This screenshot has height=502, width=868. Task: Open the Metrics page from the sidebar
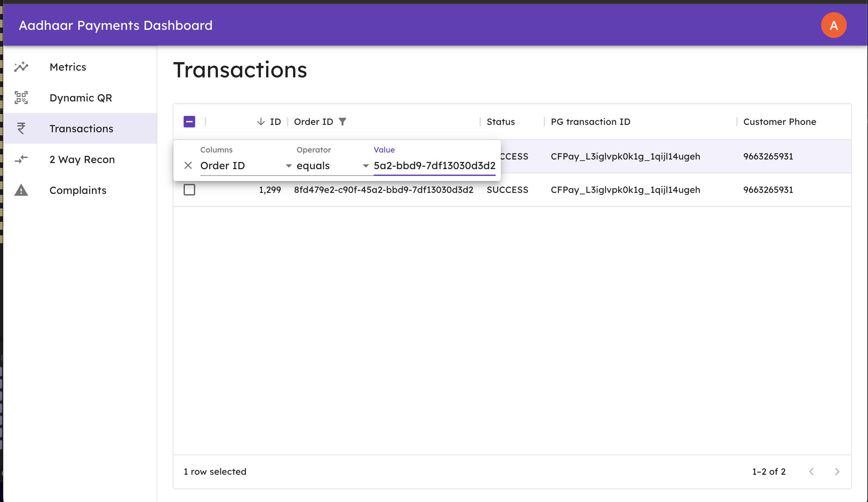coord(68,67)
